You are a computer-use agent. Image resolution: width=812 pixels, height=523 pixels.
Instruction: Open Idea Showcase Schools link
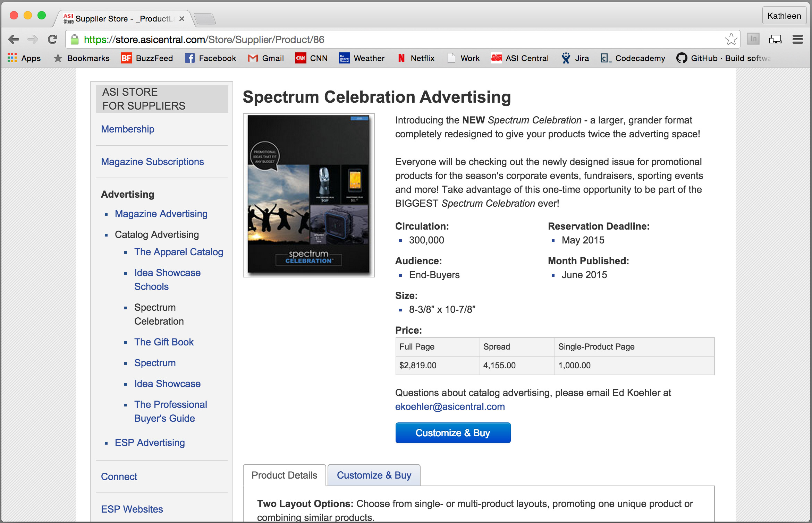pyautogui.click(x=167, y=280)
